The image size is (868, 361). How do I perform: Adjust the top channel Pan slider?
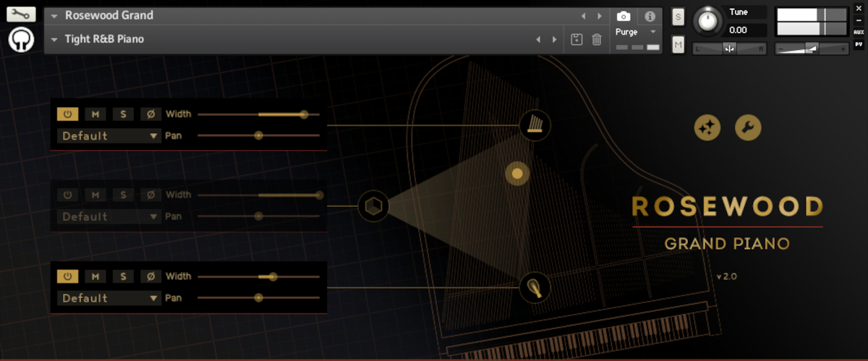pos(258,135)
